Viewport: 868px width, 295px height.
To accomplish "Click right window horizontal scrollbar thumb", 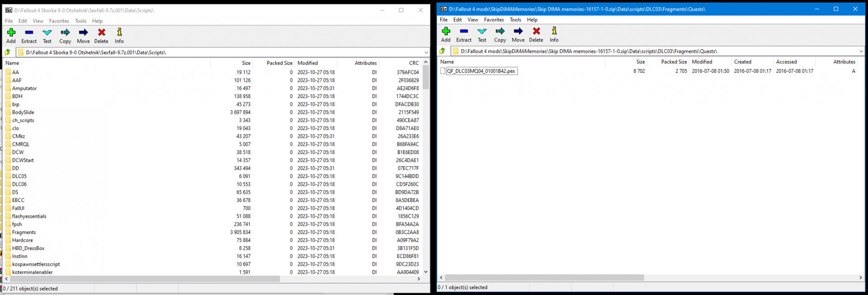I will (x=544, y=277).
